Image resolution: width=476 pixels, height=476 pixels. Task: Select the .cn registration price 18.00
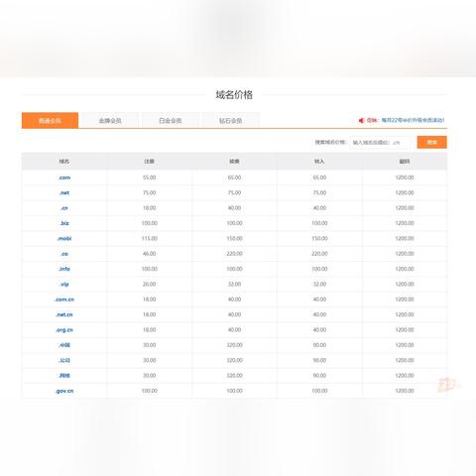150,208
